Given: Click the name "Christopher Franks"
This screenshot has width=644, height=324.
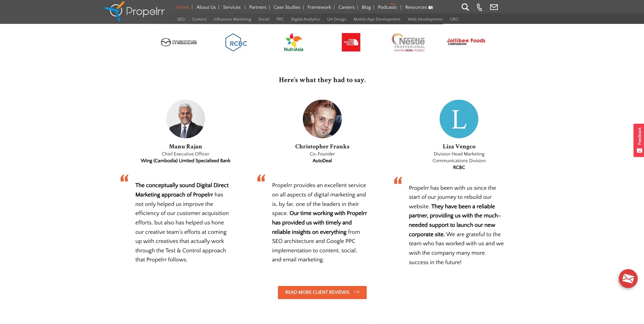Looking at the screenshot, I should click(x=322, y=146).
